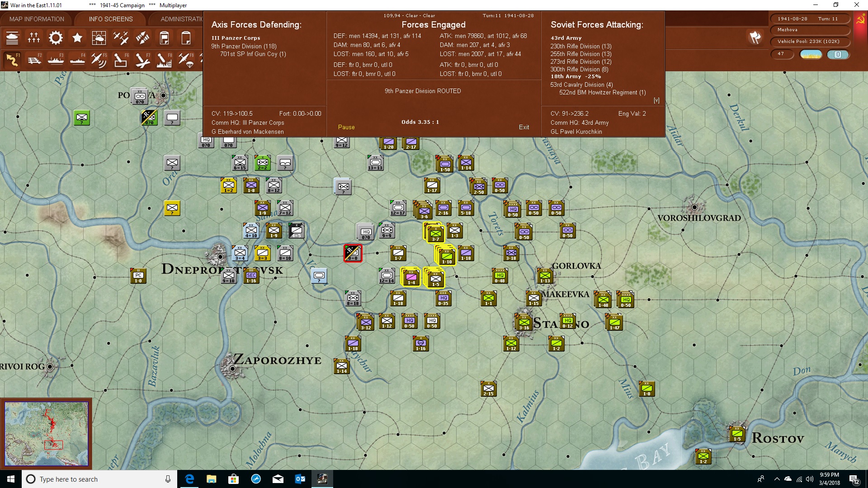Viewport: 868px width, 488px height.
Task: Select the pink highlighted 1-4 counter
Action: pos(411,277)
